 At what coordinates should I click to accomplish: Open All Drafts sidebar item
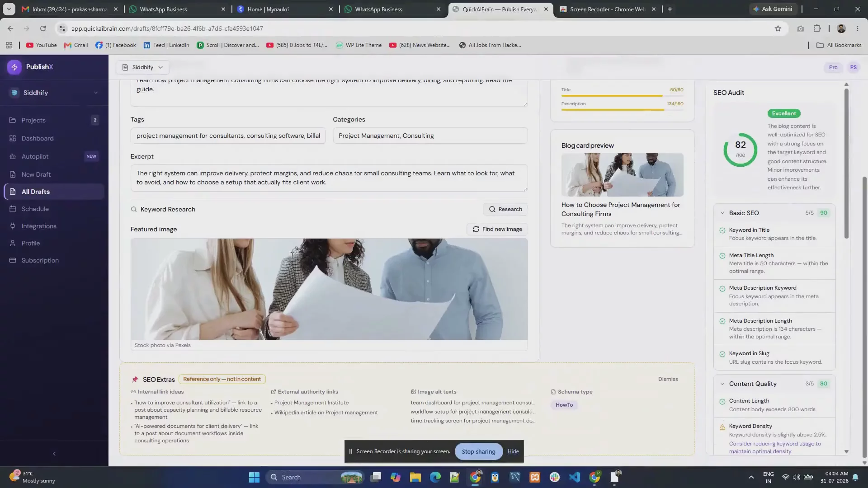tap(54, 192)
